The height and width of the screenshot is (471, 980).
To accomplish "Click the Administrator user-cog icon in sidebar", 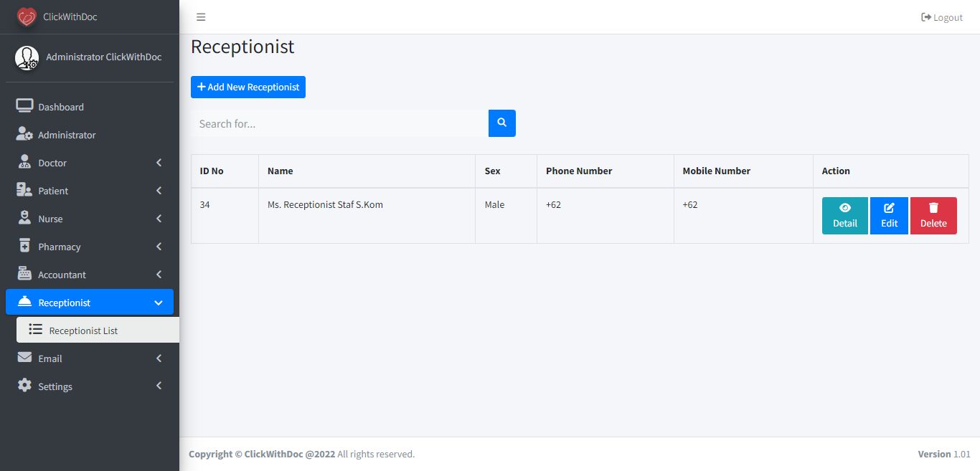I will point(24,134).
